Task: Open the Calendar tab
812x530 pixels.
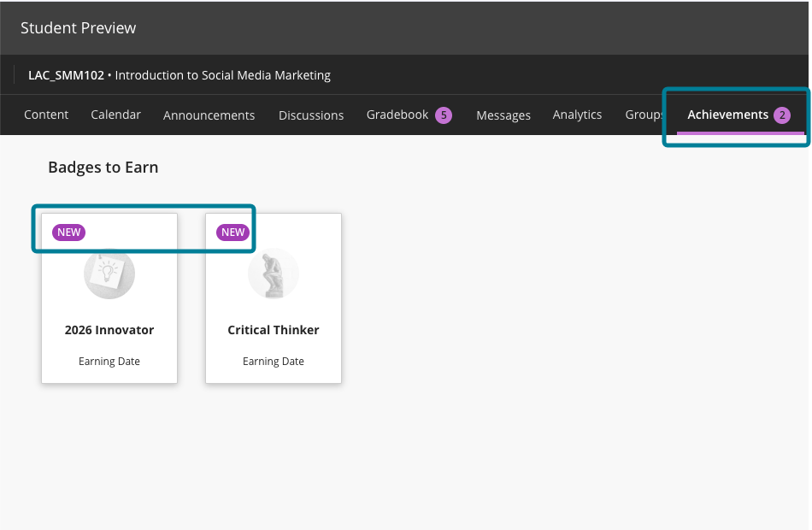Action: tap(115, 114)
